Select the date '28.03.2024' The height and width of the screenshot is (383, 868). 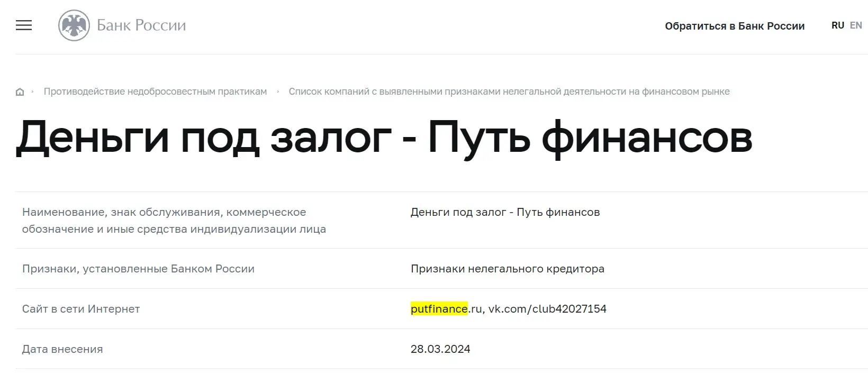(x=440, y=349)
